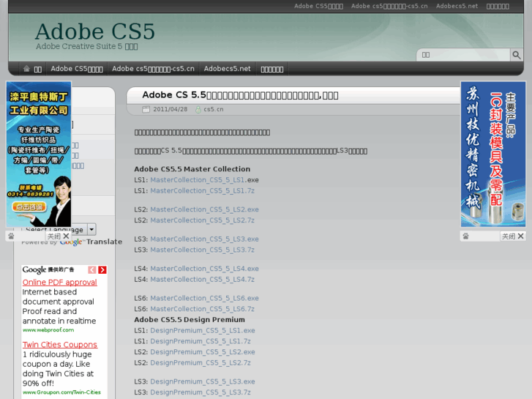The width and height of the screenshot is (532, 399).
Task: Click the Adobe Creative Suite 5 tagline
Action: pyautogui.click(x=87, y=47)
